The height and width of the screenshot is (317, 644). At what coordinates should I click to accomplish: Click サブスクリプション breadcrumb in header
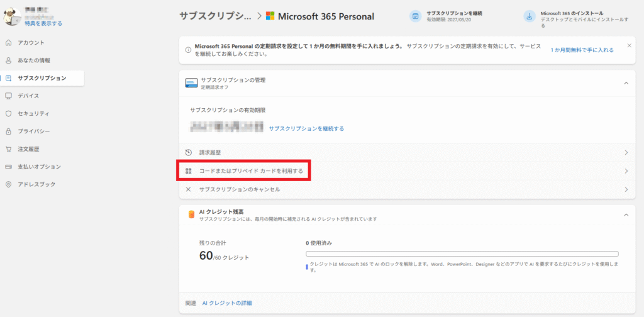(215, 16)
